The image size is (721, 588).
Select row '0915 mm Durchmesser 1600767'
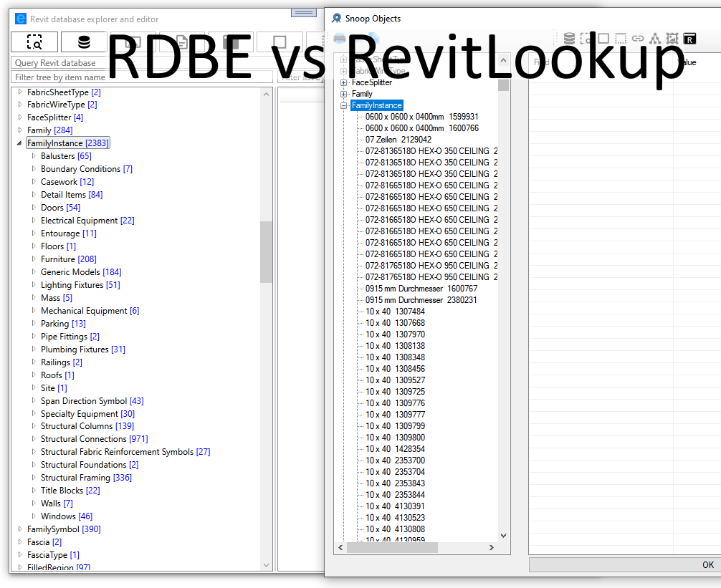(421, 289)
